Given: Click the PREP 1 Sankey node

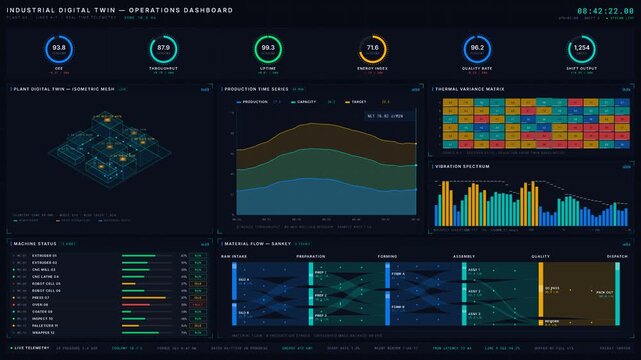Looking at the screenshot, I should (311, 274).
